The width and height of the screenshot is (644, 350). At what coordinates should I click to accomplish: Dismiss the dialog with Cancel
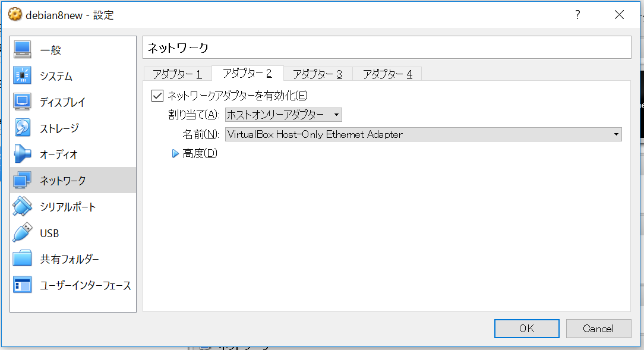pyautogui.click(x=598, y=328)
